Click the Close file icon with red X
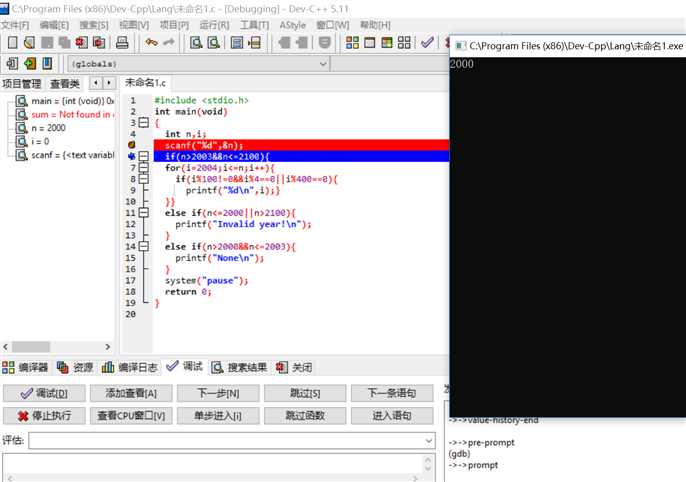Viewport: 686px width, 482px height. [x=81, y=42]
